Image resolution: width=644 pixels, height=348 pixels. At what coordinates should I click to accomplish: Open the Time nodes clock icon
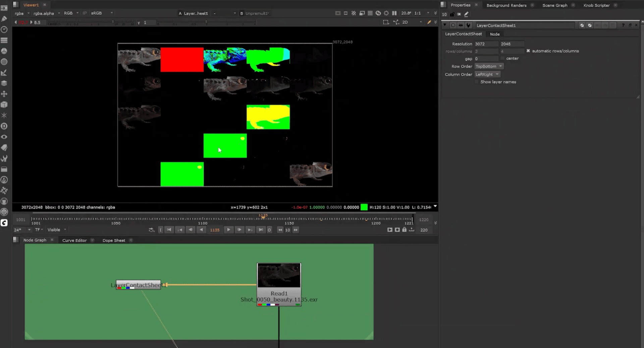pos(4,30)
